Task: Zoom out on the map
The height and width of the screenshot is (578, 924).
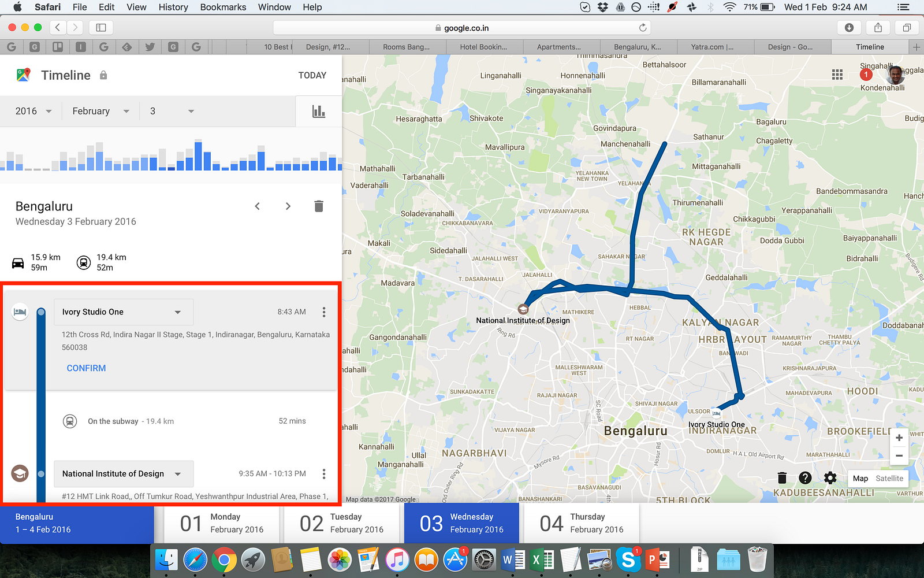Action: tap(899, 456)
